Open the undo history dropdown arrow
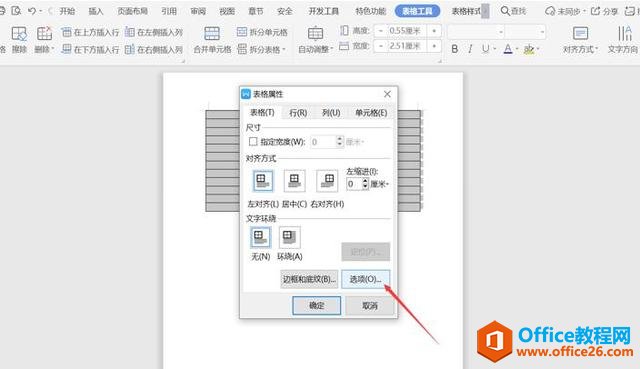The width and height of the screenshot is (640, 369). click(x=41, y=11)
